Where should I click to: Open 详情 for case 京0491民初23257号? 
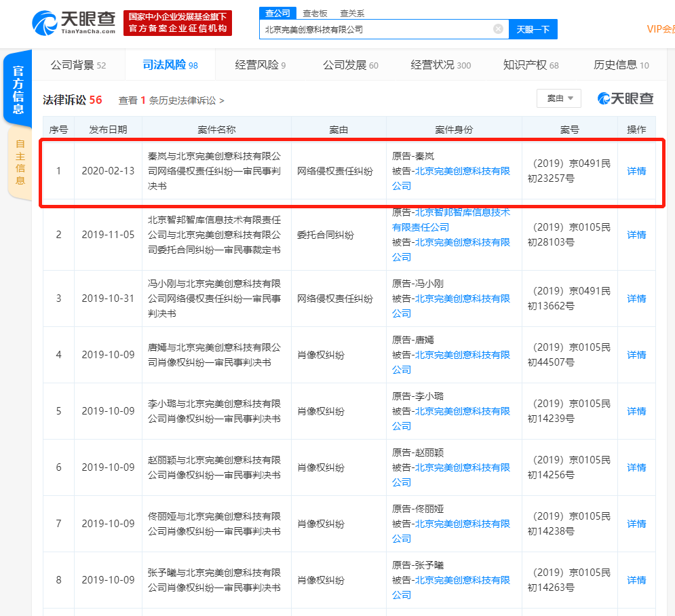(636, 171)
